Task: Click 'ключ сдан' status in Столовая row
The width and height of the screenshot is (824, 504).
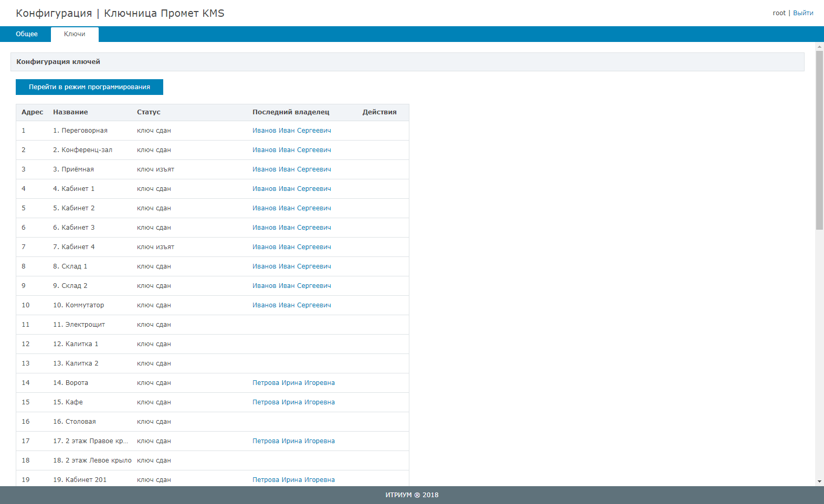Action: pyautogui.click(x=154, y=422)
